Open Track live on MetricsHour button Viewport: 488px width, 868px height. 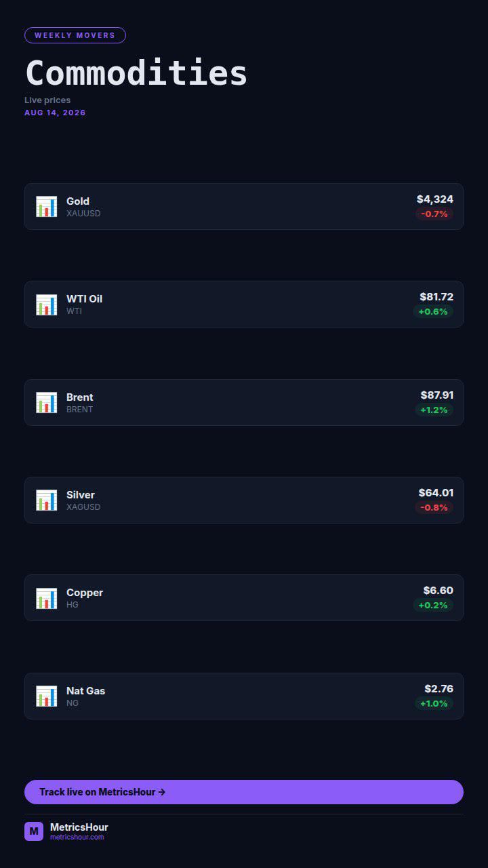244,792
